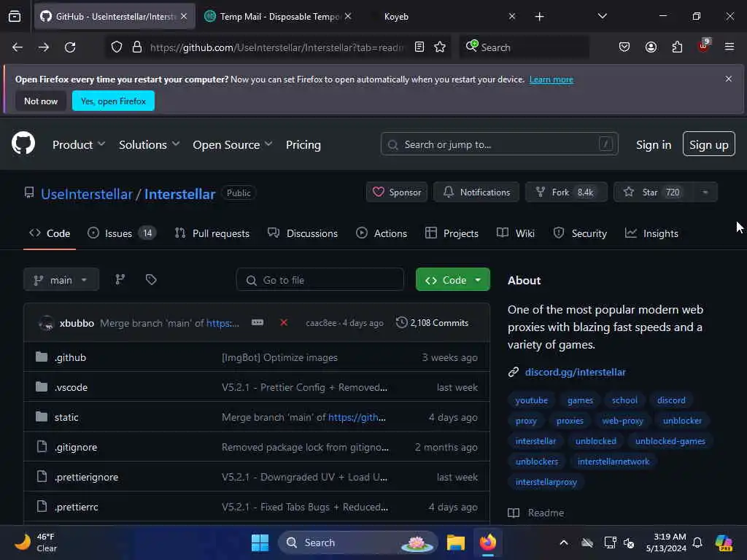This screenshot has height=560, width=747.
Task: View branches icon next to main
Action: coord(120,279)
